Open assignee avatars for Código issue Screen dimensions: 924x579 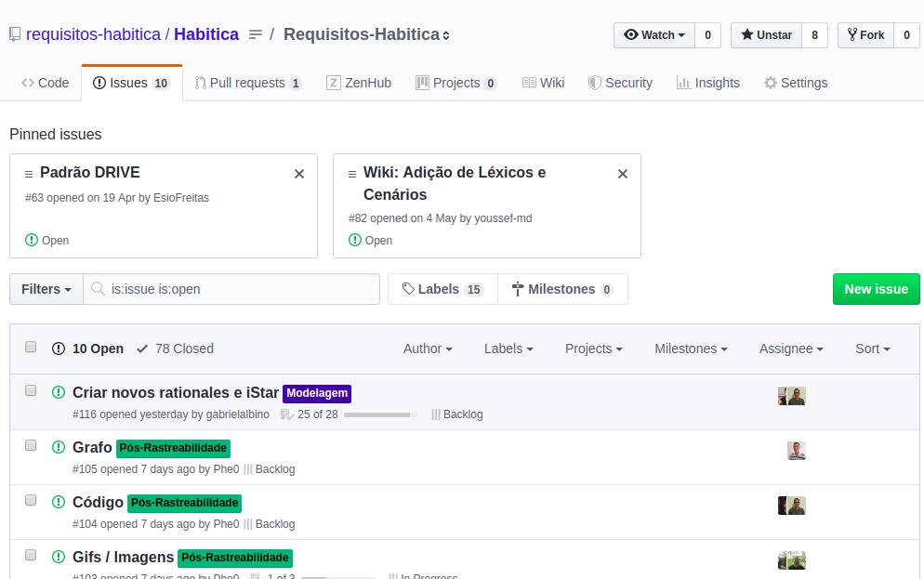click(x=791, y=506)
